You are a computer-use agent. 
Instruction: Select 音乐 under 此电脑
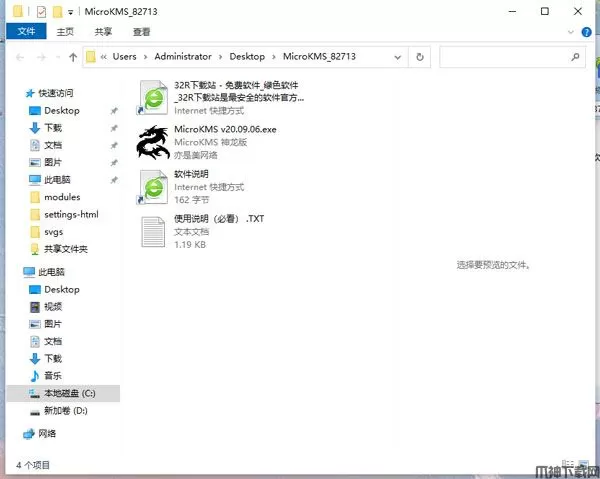coord(53,376)
